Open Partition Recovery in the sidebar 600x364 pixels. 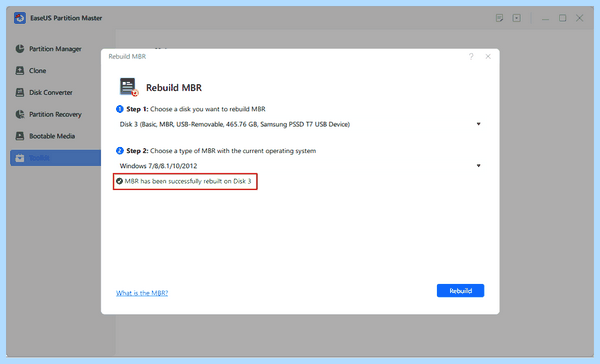(x=55, y=114)
